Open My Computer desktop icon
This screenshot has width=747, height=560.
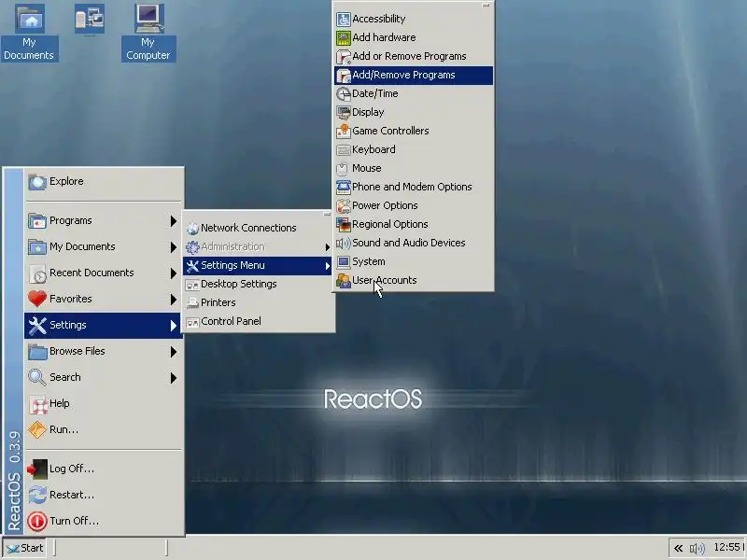coord(148,33)
